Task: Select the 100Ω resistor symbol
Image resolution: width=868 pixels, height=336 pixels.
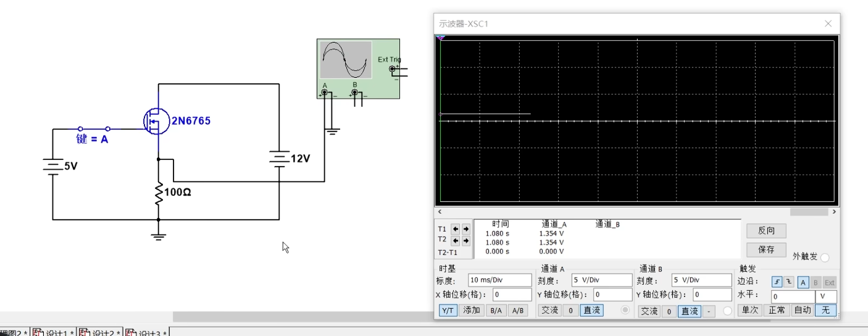Action: [159, 193]
